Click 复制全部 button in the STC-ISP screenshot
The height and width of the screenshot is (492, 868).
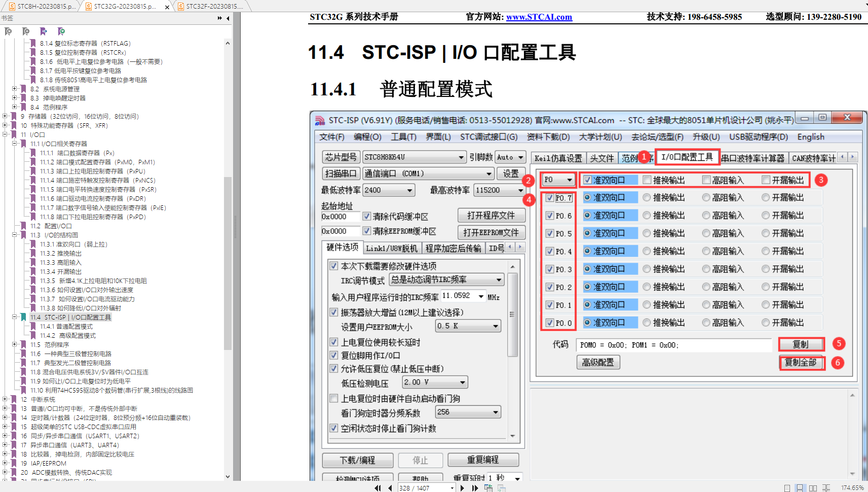coord(801,363)
